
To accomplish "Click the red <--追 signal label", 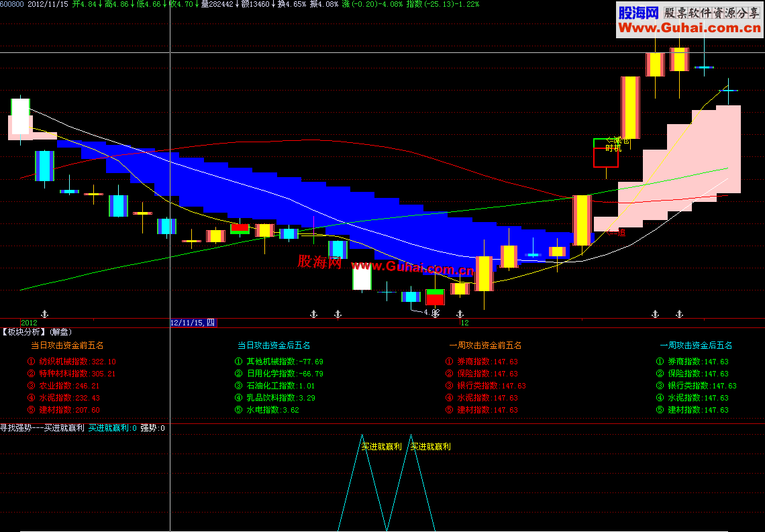I will click(x=616, y=233).
